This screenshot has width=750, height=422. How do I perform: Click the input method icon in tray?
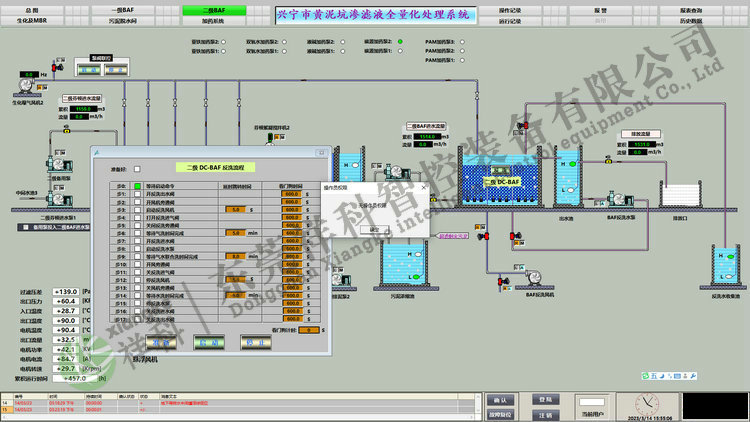tap(653, 375)
